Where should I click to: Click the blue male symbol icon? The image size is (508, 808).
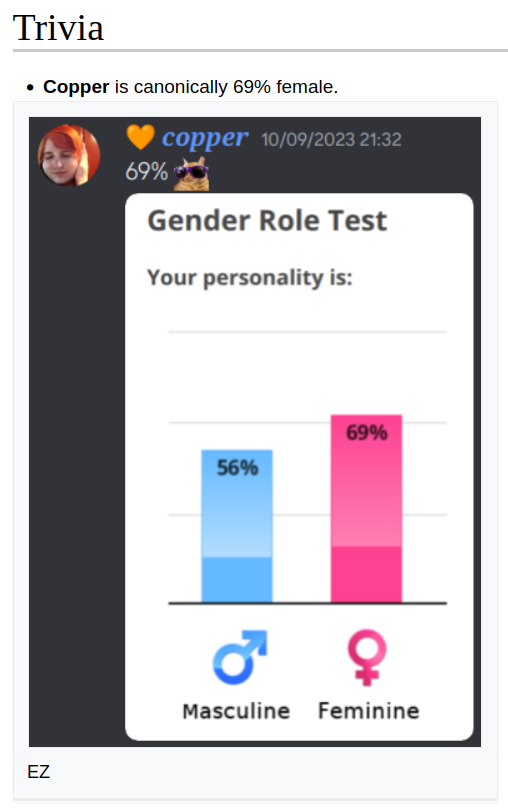pyautogui.click(x=240, y=658)
